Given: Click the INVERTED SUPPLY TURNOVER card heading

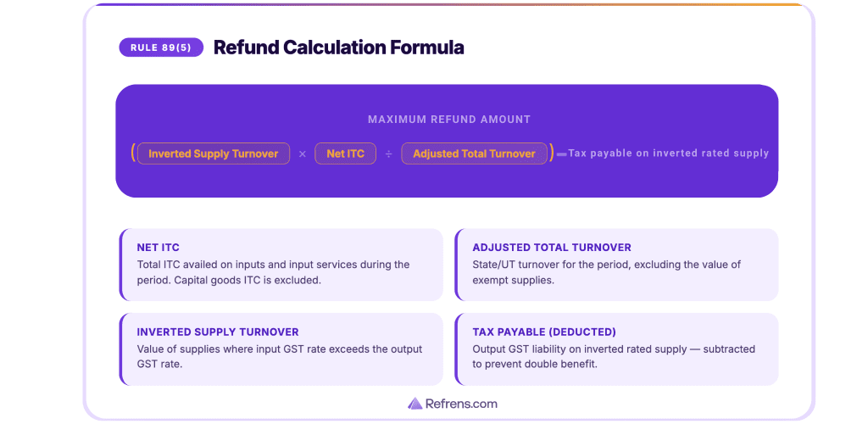Looking at the screenshot, I should pos(218,332).
